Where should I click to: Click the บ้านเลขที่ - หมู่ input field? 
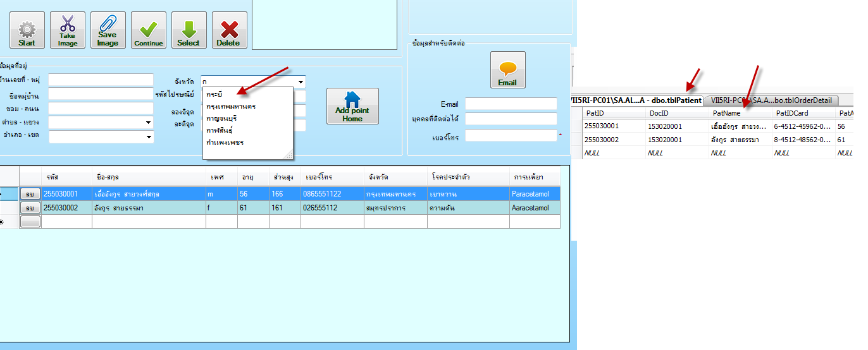(x=101, y=80)
